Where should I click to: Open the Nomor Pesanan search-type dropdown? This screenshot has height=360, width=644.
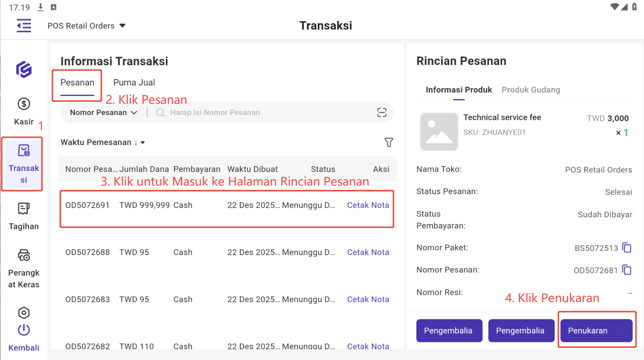(103, 112)
